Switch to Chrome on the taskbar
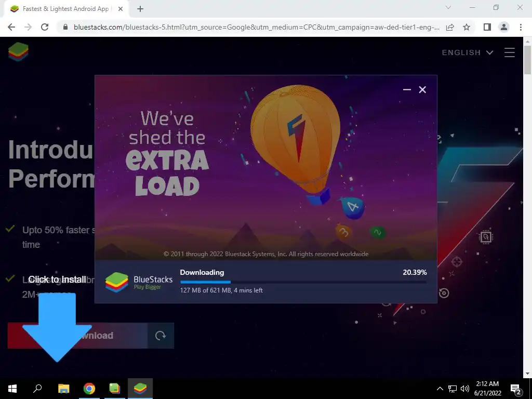 [89, 389]
